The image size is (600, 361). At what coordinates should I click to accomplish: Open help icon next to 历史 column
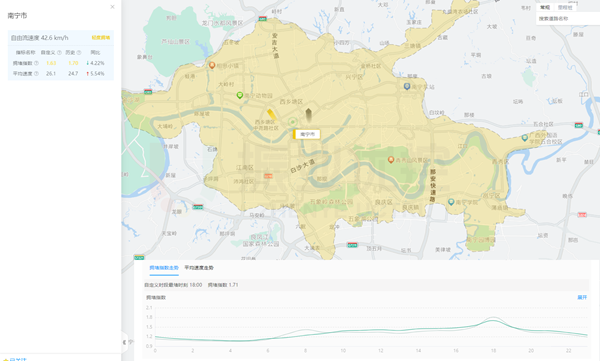[79, 52]
